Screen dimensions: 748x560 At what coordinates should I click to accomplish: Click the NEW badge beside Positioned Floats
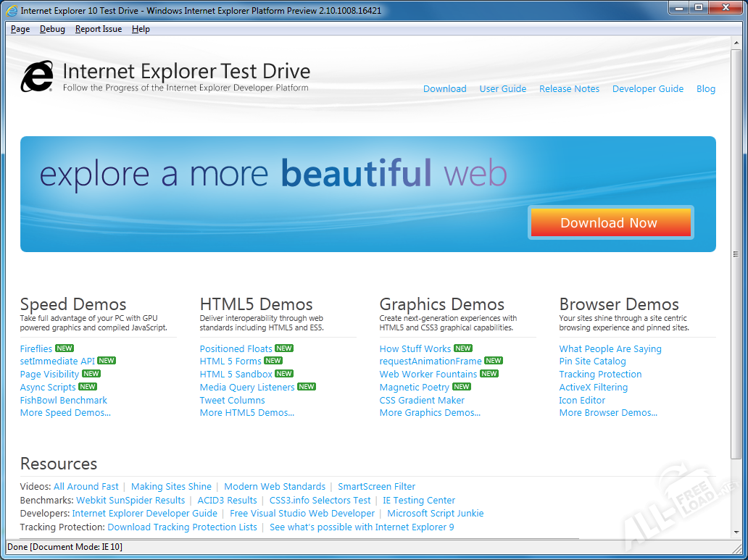pos(284,348)
